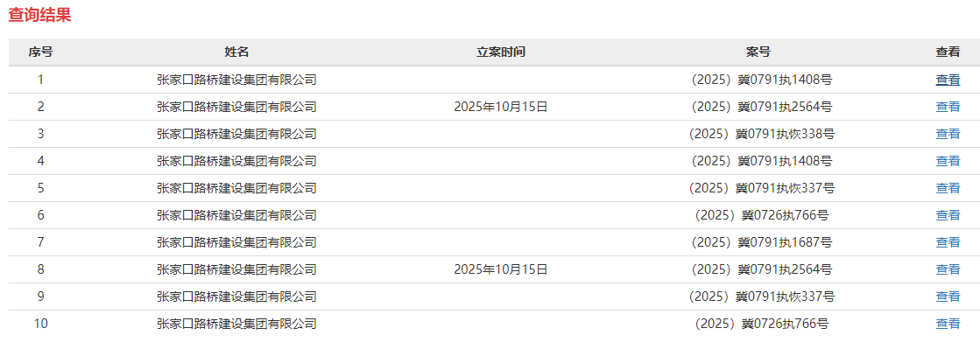Open row 5 查看 link
980x356 pixels.
point(948,188)
